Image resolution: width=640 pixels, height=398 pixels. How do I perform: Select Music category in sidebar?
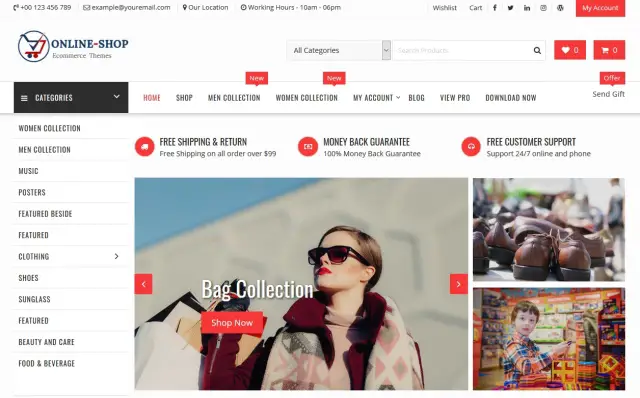28,171
